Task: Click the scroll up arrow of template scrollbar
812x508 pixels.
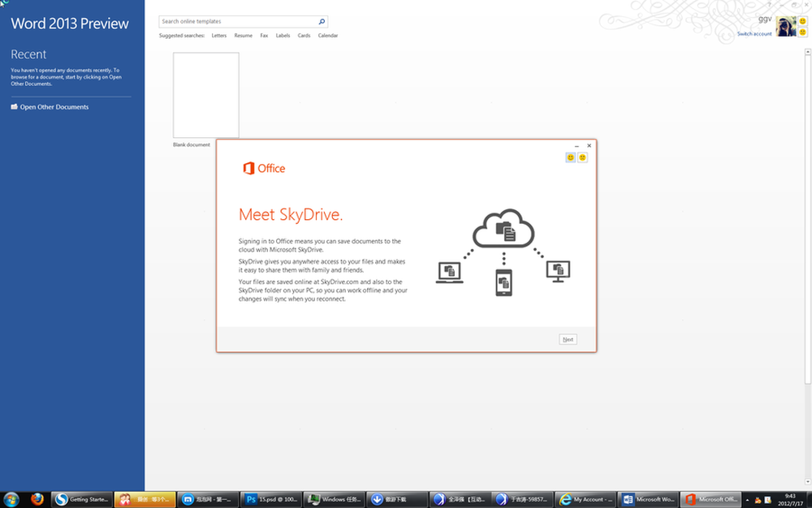Action: pos(807,52)
